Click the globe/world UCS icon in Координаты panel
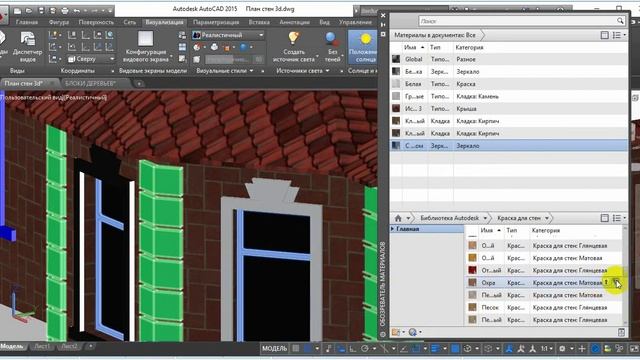Image resolution: width=640 pixels, height=360 pixels. coord(109,35)
